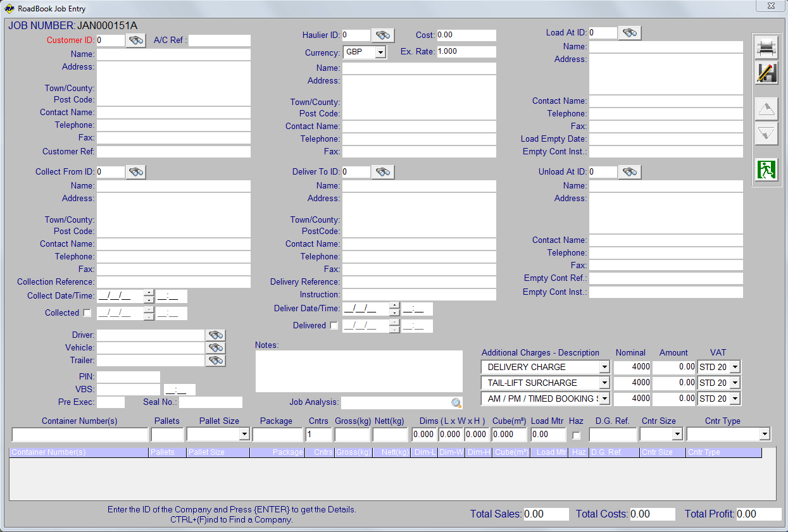This screenshot has height=532, width=788.
Task: Click the Job Analysis input field
Action: 396,403
